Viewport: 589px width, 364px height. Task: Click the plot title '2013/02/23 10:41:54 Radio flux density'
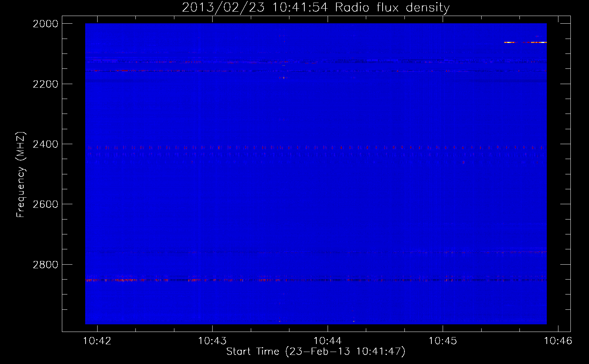point(316,7)
